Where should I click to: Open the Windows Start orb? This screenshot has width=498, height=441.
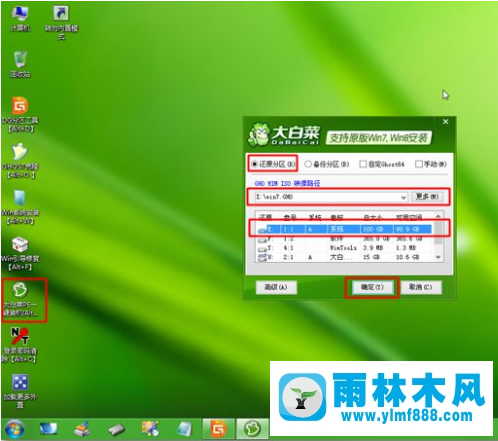tap(14, 429)
